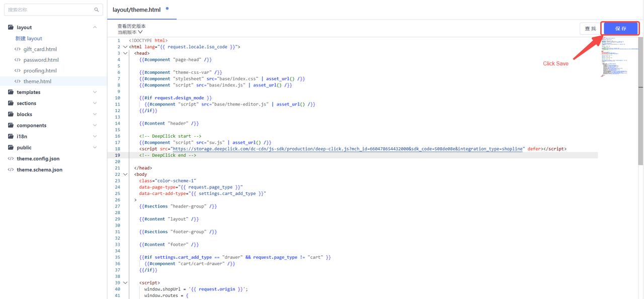644x299 pixels.
Task: Fold the script block at line 39
Action: click(x=125, y=283)
